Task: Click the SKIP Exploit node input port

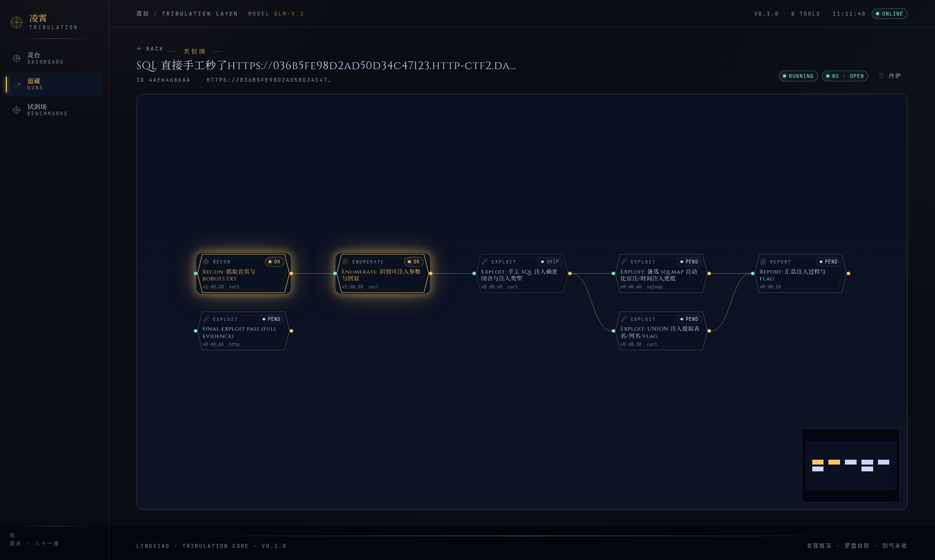Action: coord(474,274)
